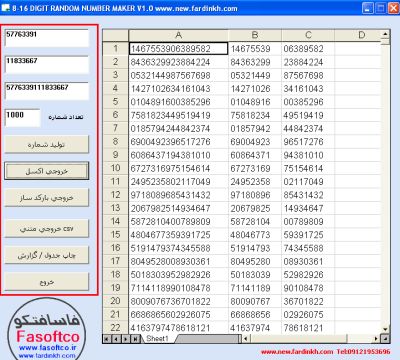Select cell containing 20679825
Screen dimensions: 400x360
[x=255, y=208]
